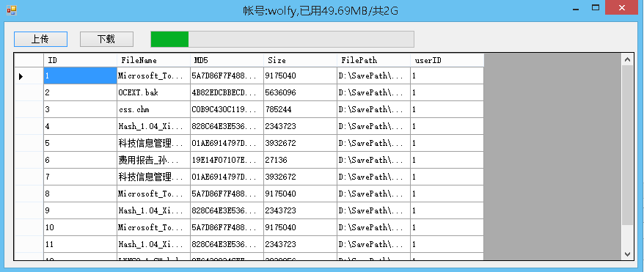Sort by the Size column header
644x272 pixels.
pyautogui.click(x=300, y=60)
